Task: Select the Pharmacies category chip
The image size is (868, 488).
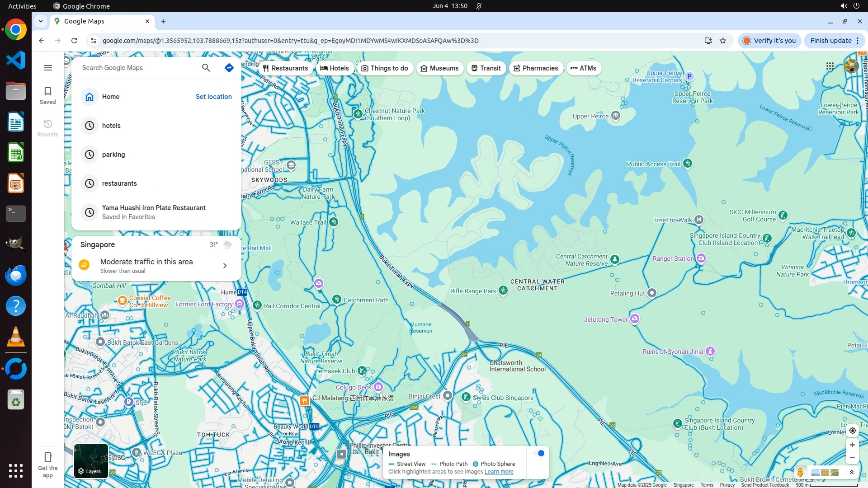Action: [x=536, y=68]
